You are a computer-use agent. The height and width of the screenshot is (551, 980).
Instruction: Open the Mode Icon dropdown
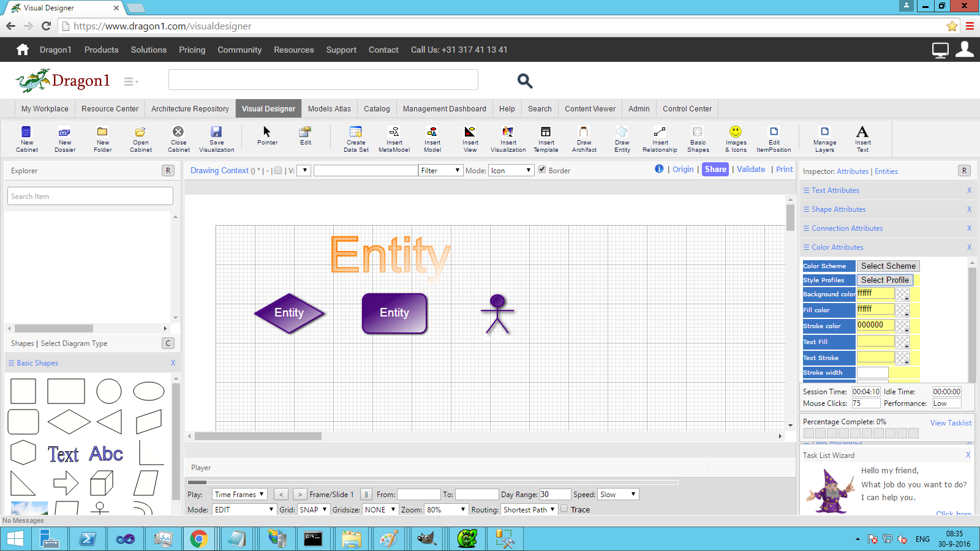pyautogui.click(x=511, y=170)
